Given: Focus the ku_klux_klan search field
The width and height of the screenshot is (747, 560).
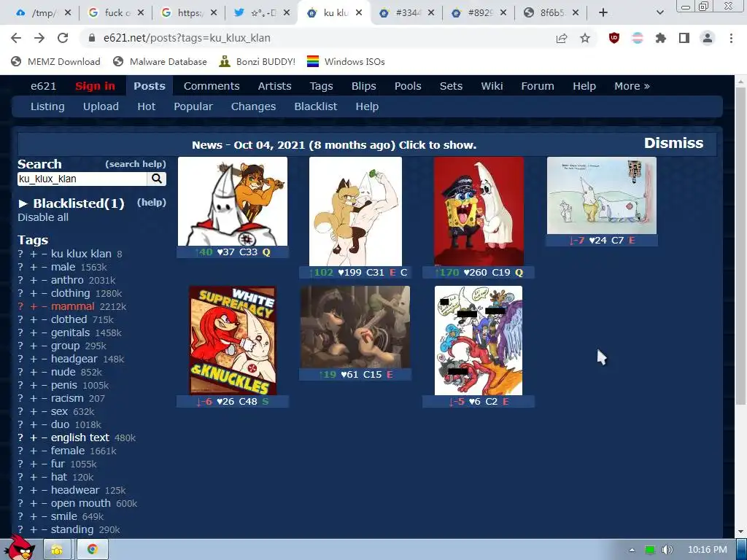Looking at the screenshot, I should (x=82, y=179).
